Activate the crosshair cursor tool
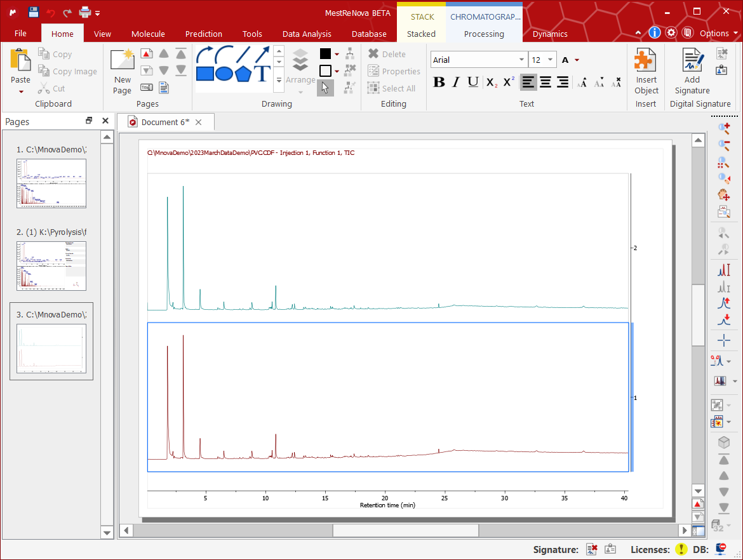 coord(723,341)
